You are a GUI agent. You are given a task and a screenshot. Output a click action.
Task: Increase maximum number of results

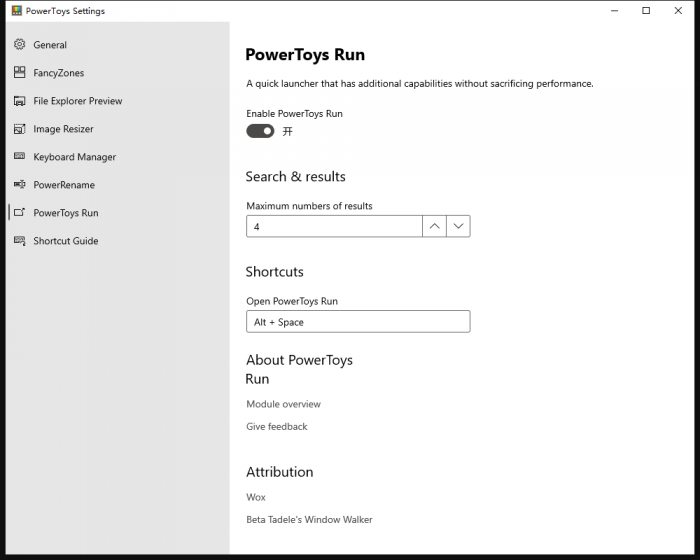pyautogui.click(x=434, y=226)
